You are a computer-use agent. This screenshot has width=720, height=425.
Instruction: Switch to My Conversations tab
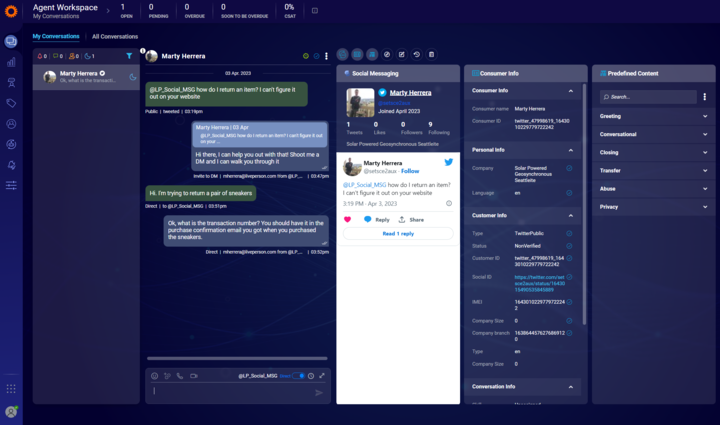pyautogui.click(x=56, y=36)
